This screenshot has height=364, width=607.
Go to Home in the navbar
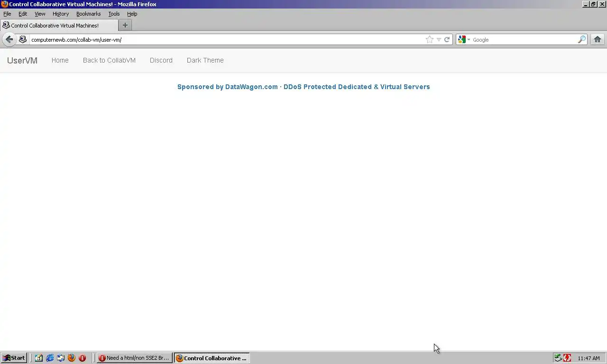(x=60, y=60)
